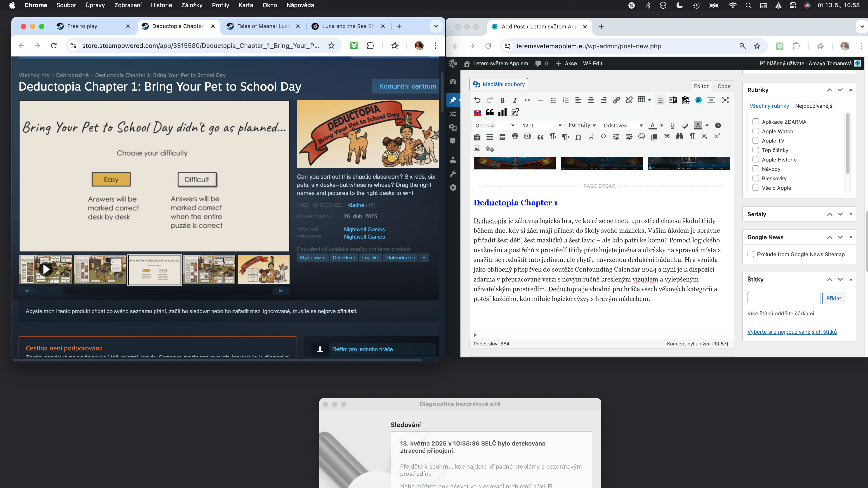Insert special character omega icon
Image resolution: width=868 pixels, height=488 pixels.
(578, 137)
